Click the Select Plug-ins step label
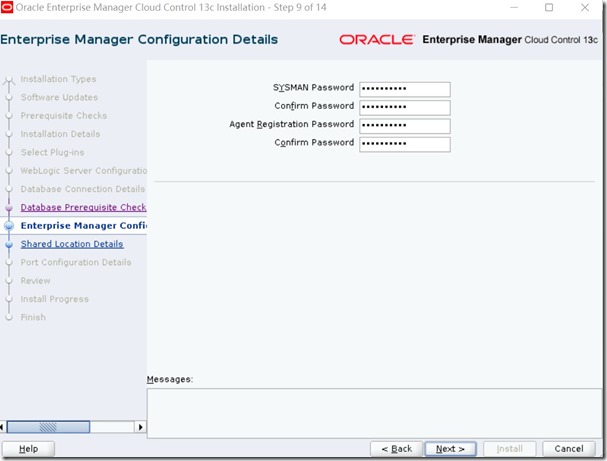 click(52, 153)
